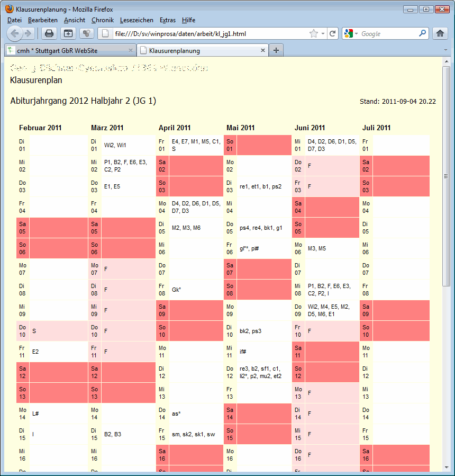The image size is (455, 476).
Task: Open the Extras menu
Action: coord(167,20)
